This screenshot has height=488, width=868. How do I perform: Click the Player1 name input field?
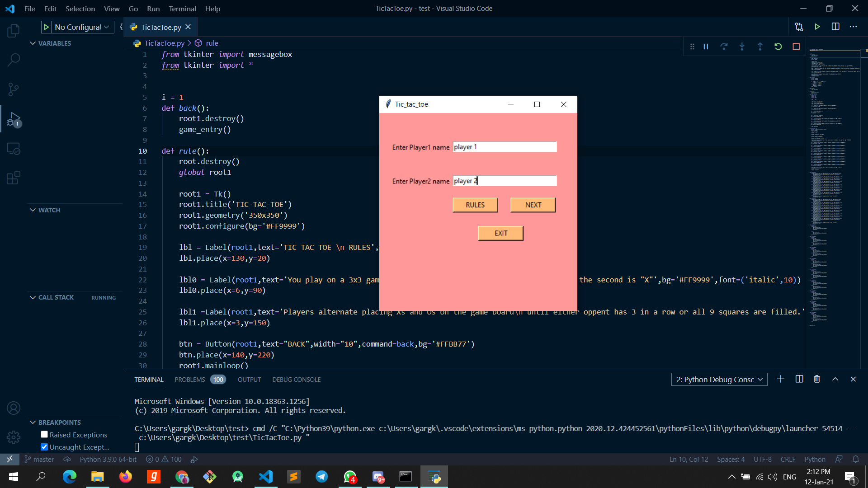[x=505, y=147]
